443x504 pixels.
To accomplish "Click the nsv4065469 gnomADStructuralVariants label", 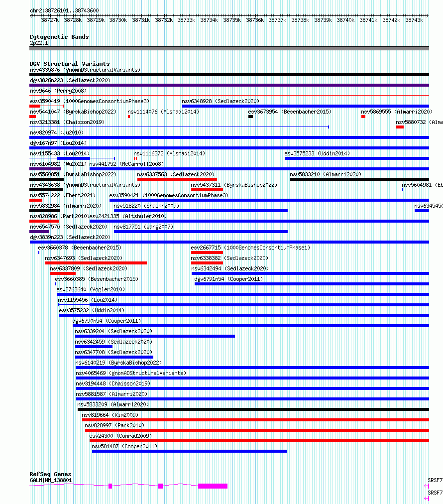I will click(x=131, y=373).
